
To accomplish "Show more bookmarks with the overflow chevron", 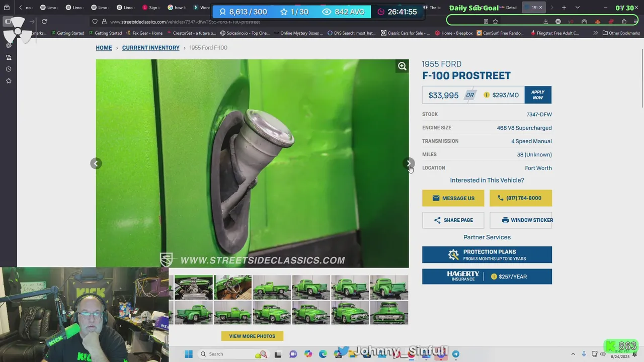I will pyautogui.click(x=596, y=33).
